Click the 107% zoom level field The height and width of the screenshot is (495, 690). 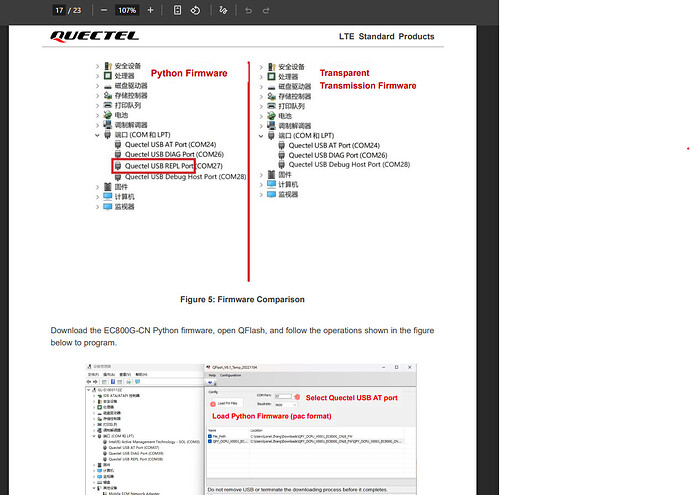point(127,10)
